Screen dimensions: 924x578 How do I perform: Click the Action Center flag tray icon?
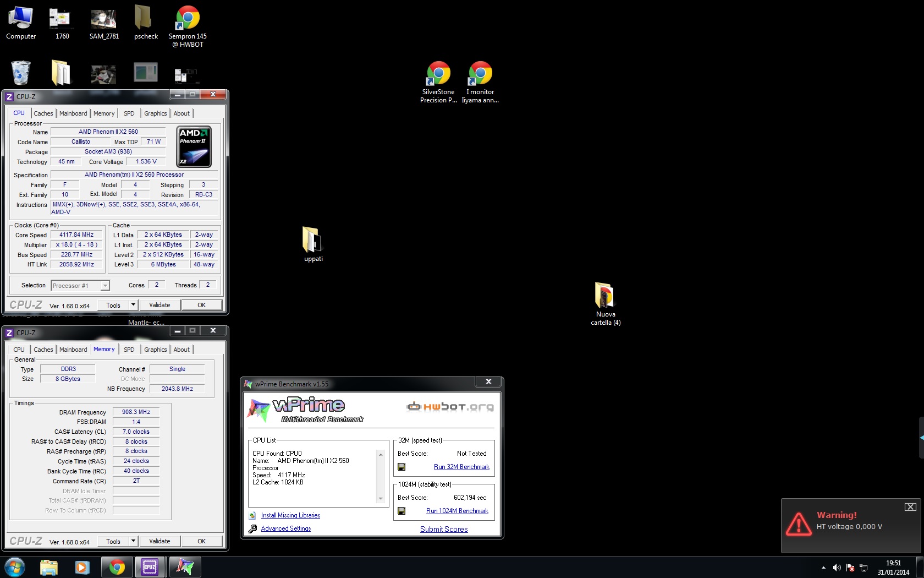(x=850, y=568)
